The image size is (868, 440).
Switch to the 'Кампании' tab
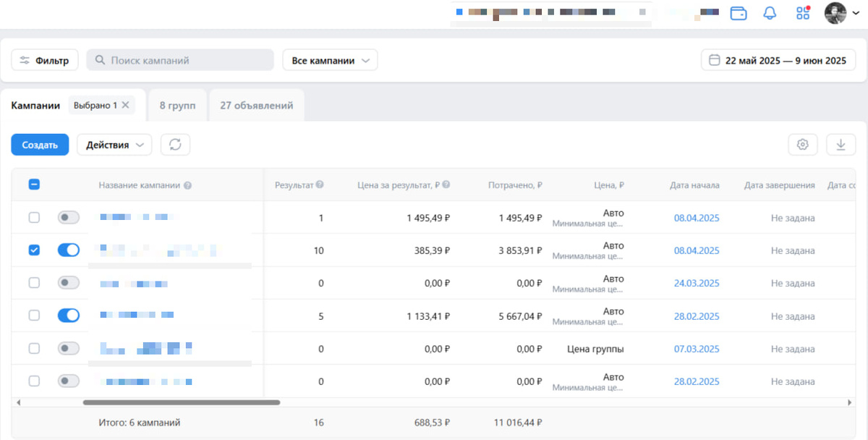coord(35,105)
